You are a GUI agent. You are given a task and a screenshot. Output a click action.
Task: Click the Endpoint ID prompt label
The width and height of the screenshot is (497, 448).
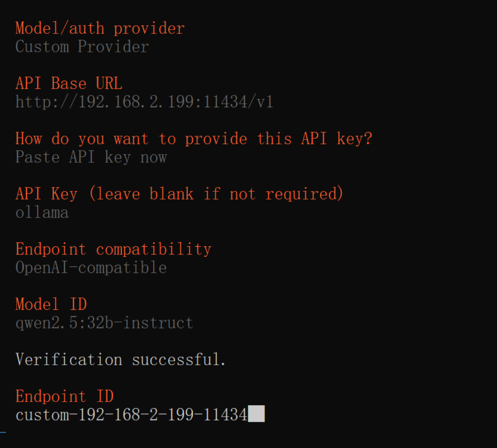[65, 397]
